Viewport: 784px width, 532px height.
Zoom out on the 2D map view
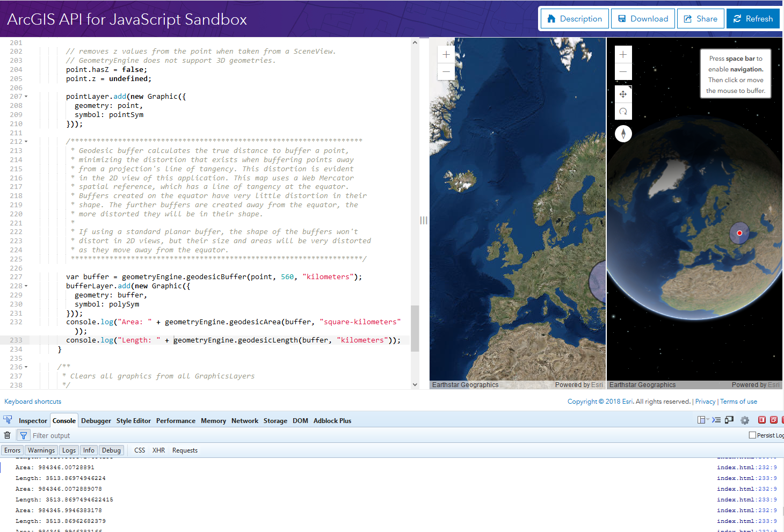pos(446,71)
